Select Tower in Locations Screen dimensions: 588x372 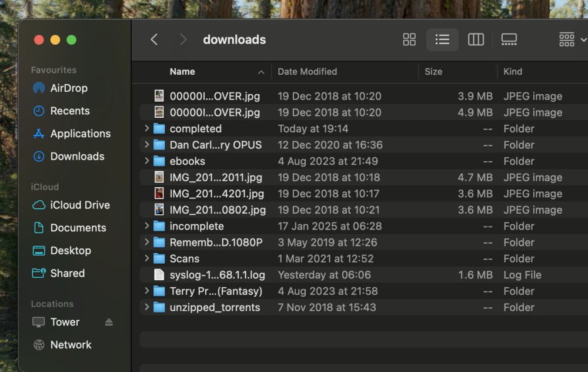(56, 322)
